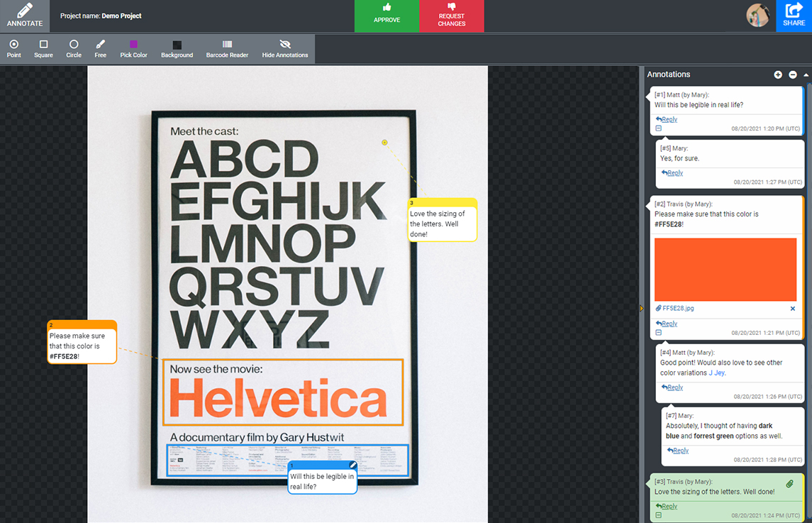Select yellow annotation bubble 3 on canvas

pos(442,219)
